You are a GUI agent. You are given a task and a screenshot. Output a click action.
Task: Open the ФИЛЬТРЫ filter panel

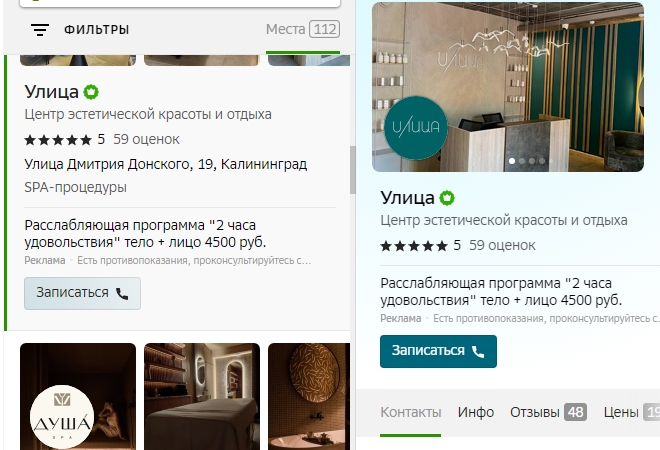96,30
